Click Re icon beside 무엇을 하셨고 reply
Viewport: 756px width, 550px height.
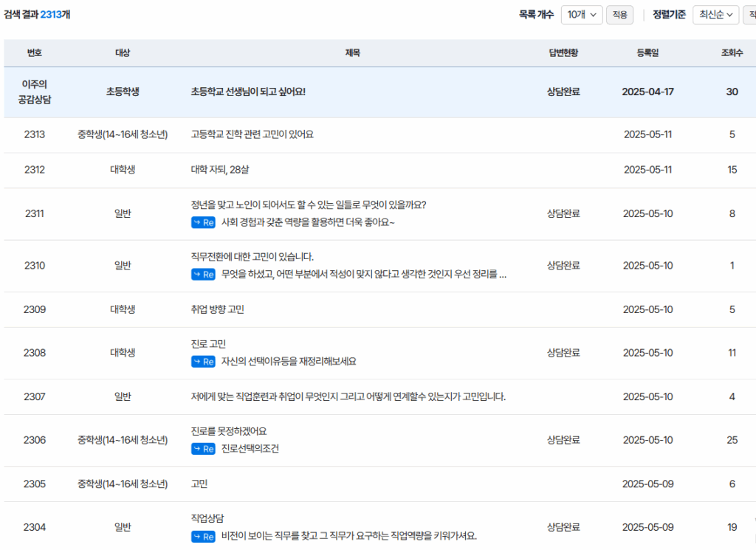point(203,275)
